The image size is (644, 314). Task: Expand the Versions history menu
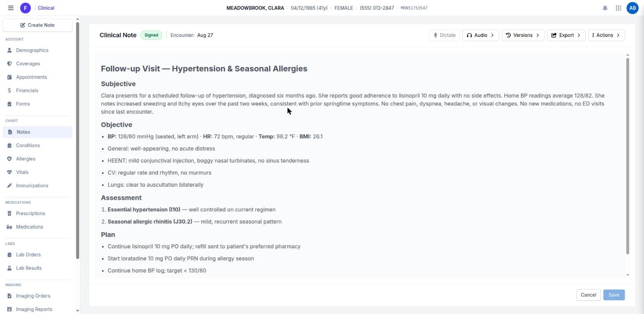pos(523,35)
